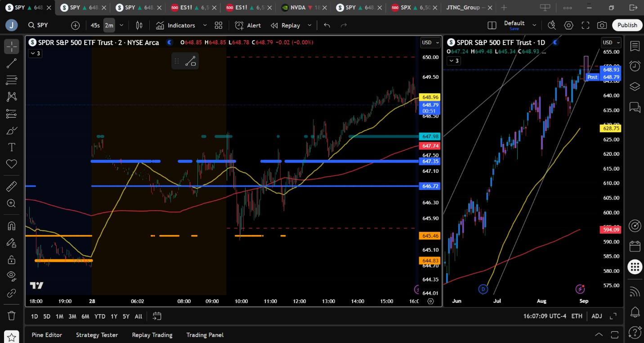Undo the last chart action

[327, 25]
